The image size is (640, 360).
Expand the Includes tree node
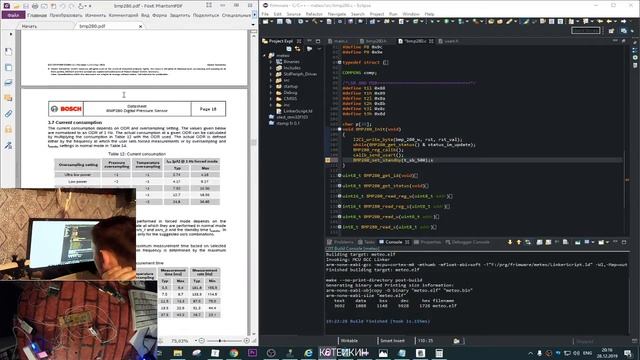[x=271, y=68]
